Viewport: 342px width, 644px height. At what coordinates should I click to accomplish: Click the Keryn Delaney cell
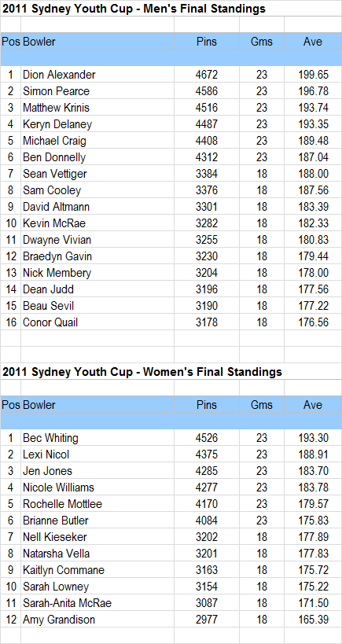tap(97, 124)
